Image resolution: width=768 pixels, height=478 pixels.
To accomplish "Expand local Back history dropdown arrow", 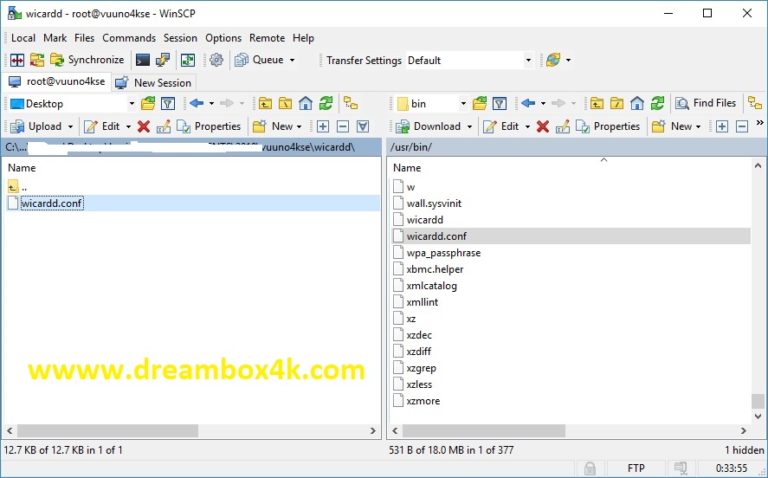I will pos(212,103).
